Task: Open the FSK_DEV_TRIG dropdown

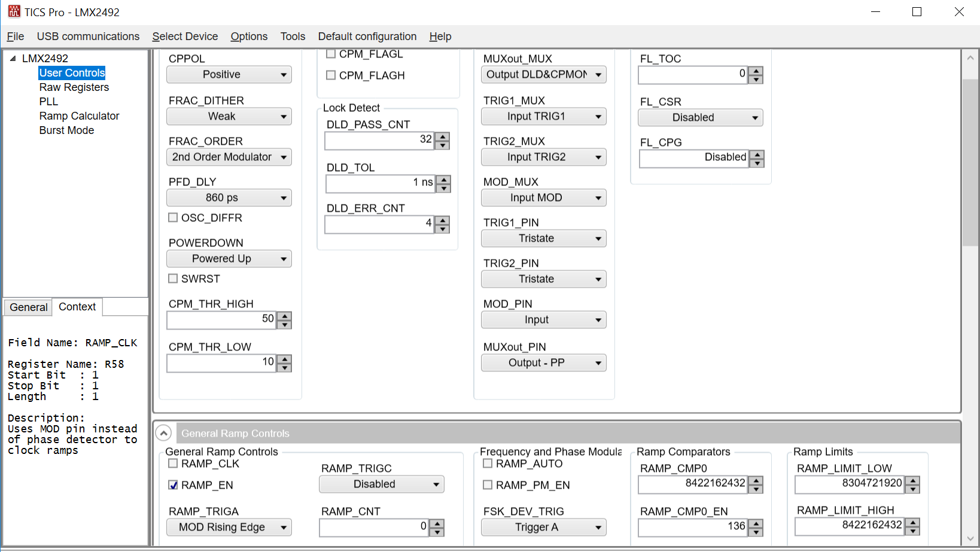Action: (x=544, y=527)
